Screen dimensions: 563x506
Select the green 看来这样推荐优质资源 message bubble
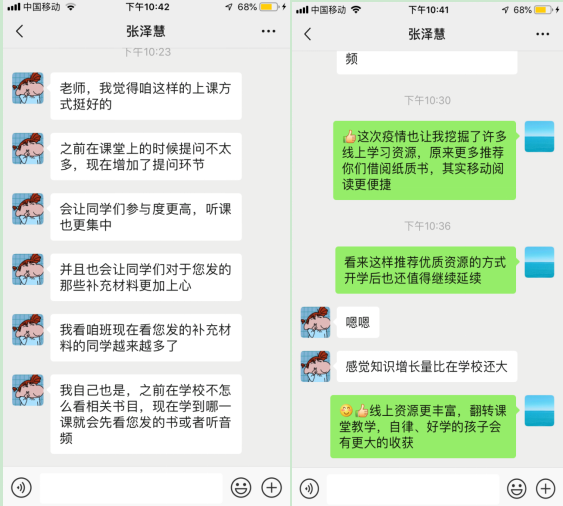coord(425,270)
